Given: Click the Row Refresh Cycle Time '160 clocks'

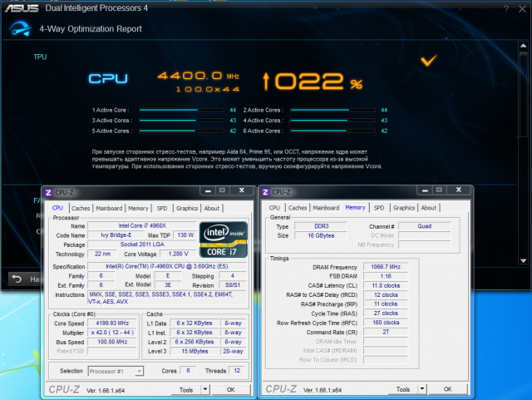Looking at the screenshot, I should point(386,323).
